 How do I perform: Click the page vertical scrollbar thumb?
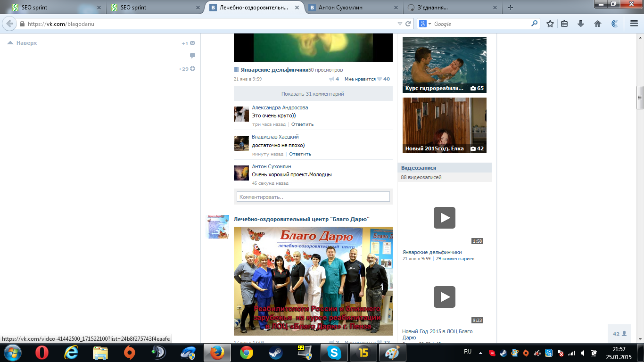640,97
